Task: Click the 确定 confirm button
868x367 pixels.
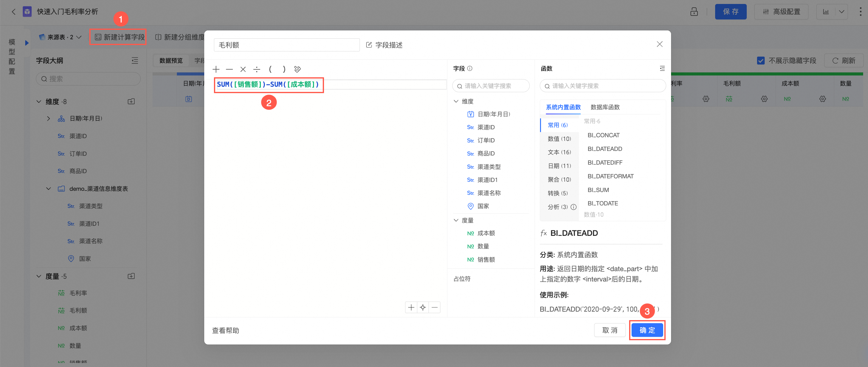Action: [647, 330]
